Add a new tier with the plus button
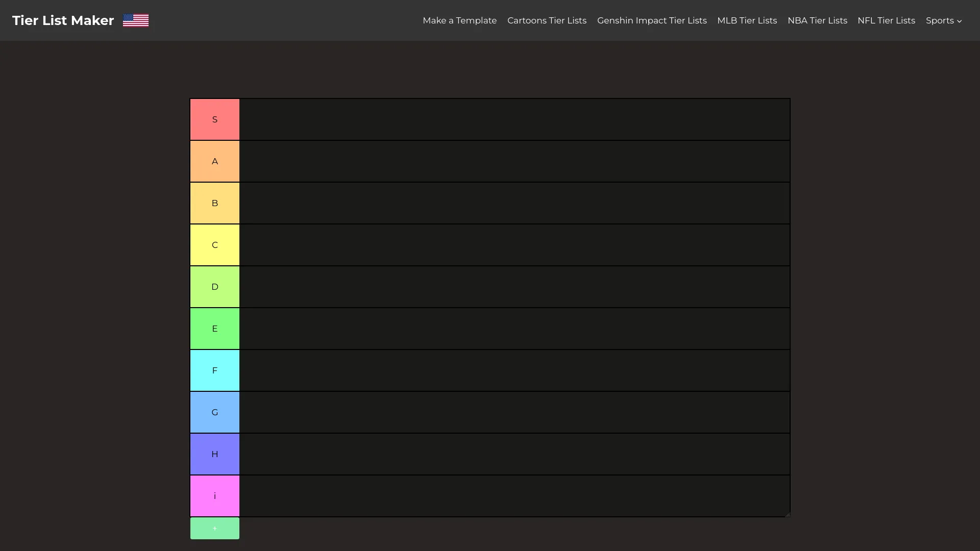Screen dimensions: 980x551 214,528
